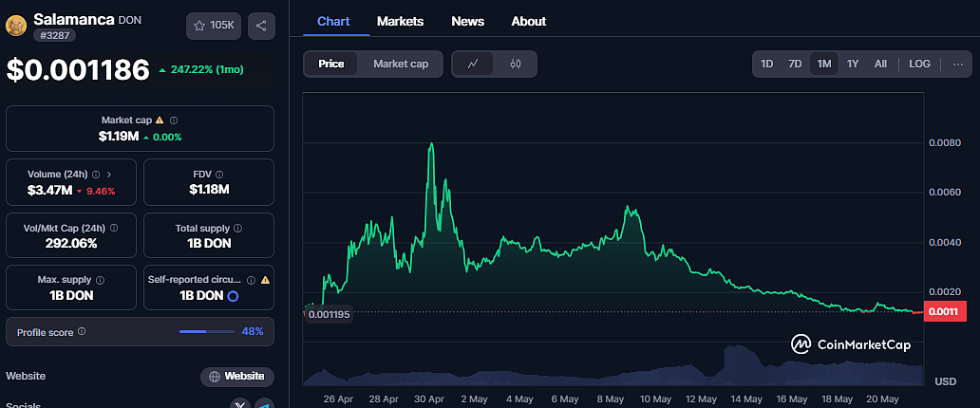Click Max. supply info icon
Viewport: 980px width, 408px height.
(x=100, y=280)
